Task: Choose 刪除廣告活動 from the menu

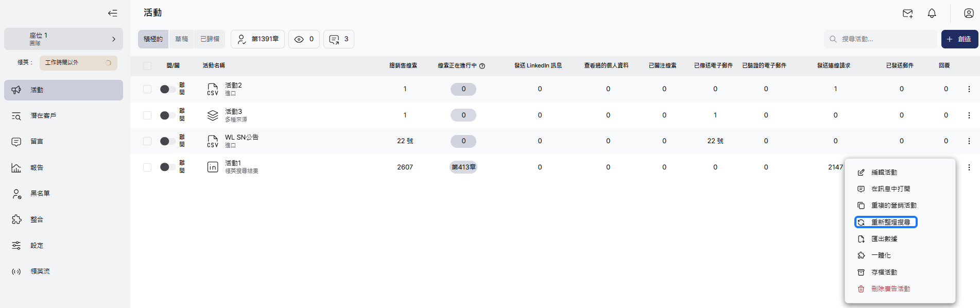Action: click(x=890, y=289)
